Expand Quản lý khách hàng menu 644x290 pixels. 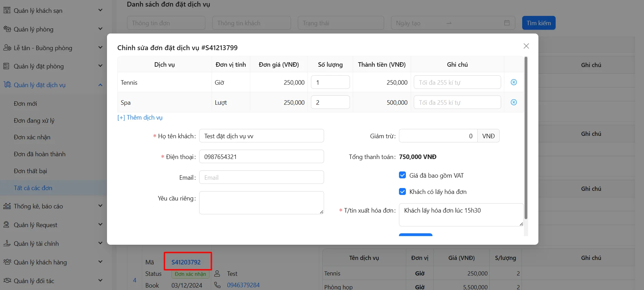(100, 262)
